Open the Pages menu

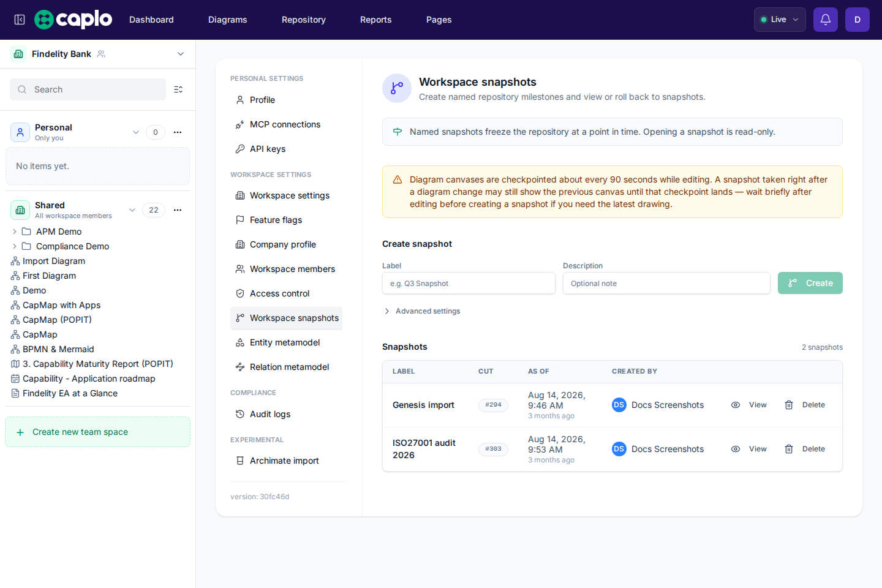pos(439,20)
